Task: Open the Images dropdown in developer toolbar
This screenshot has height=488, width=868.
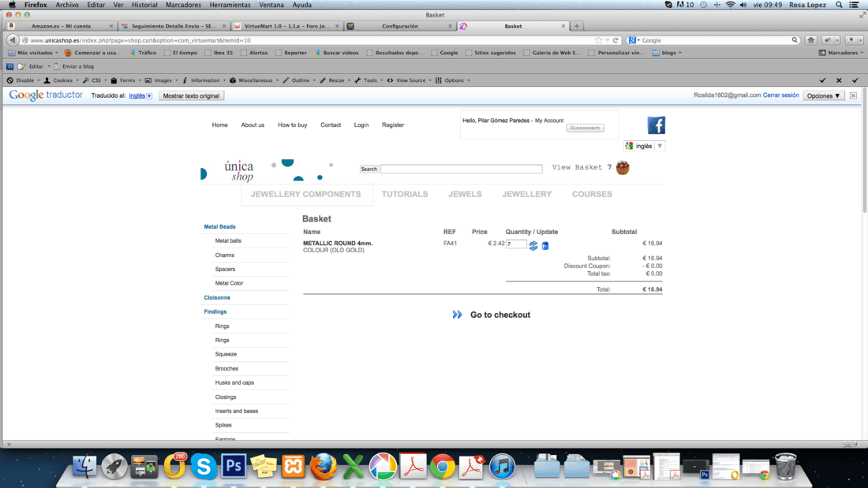Action: pyautogui.click(x=161, y=80)
